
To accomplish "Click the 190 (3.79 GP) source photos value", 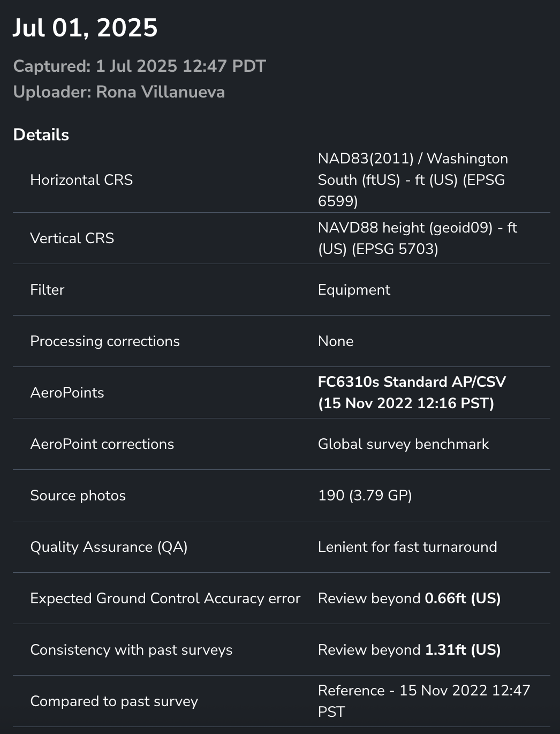I will click(365, 495).
